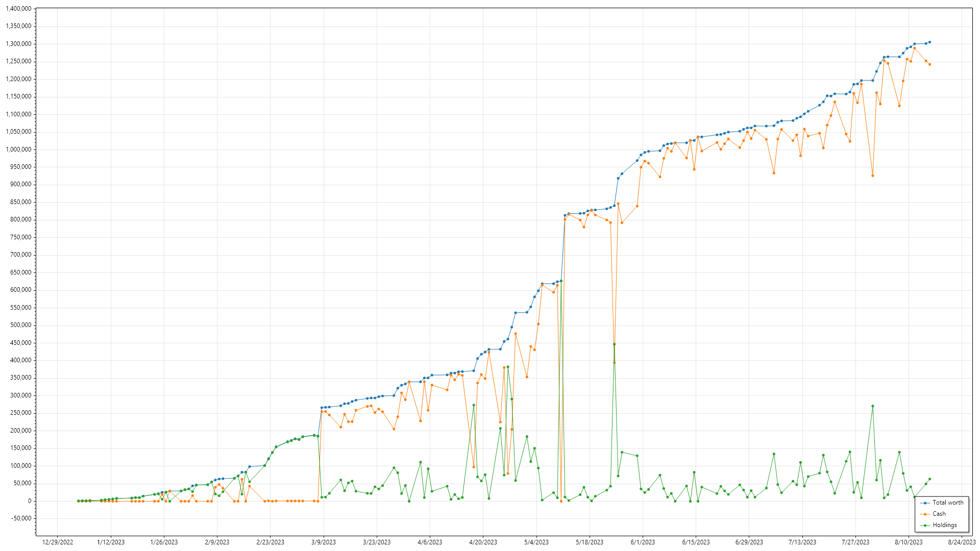The width and height of the screenshot is (980, 551).
Task: Click blue Total worth marker in legend
Action: (x=925, y=503)
